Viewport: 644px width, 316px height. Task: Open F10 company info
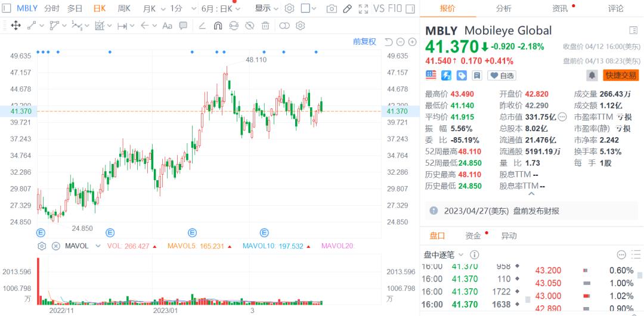coord(395,8)
